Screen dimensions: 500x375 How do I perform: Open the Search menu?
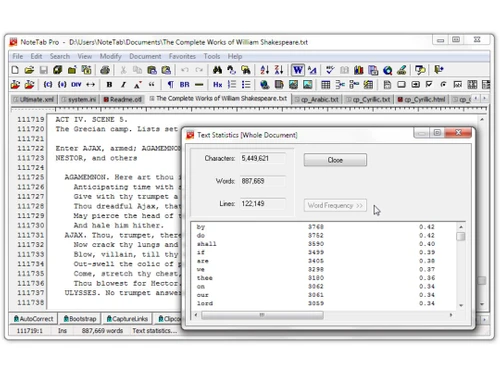click(60, 56)
